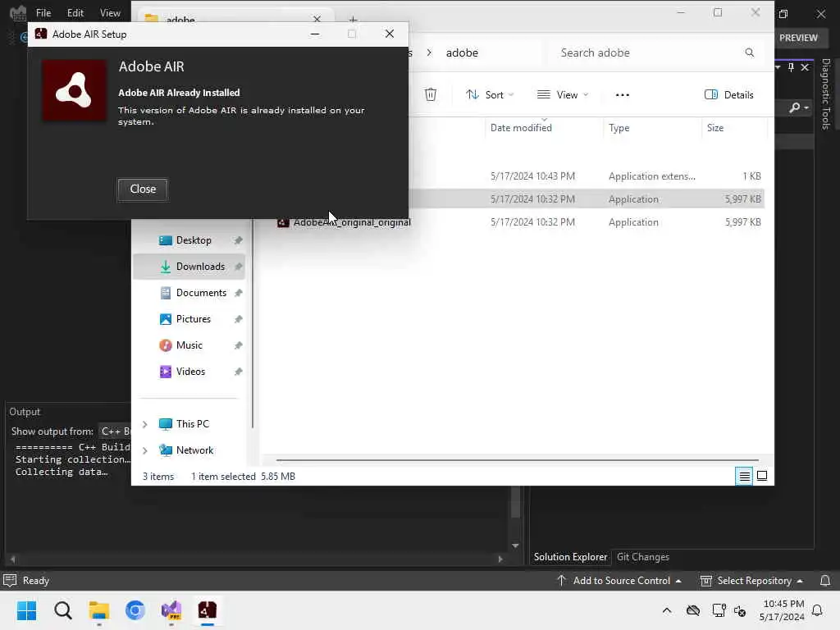Click the Pictures pin icon
The height and width of the screenshot is (630, 840).
pos(239,319)
